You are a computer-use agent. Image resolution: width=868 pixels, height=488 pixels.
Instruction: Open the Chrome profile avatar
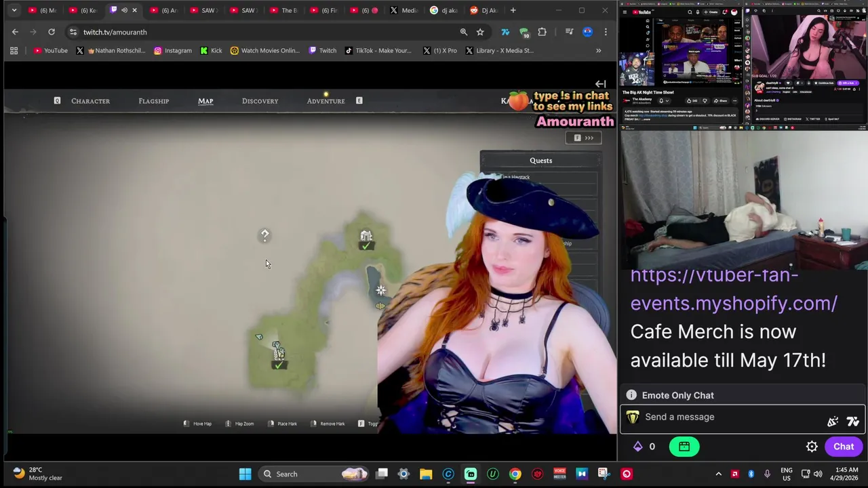[587, 32]
